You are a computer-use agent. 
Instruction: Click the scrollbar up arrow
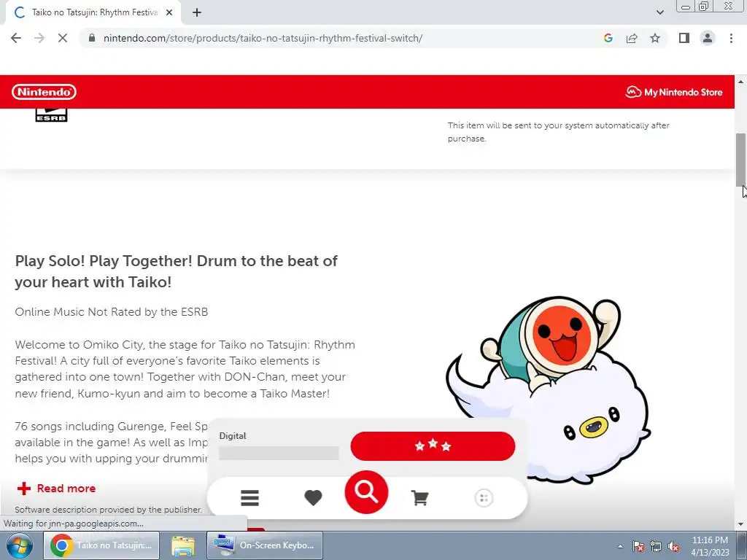(x=740, y=82)
